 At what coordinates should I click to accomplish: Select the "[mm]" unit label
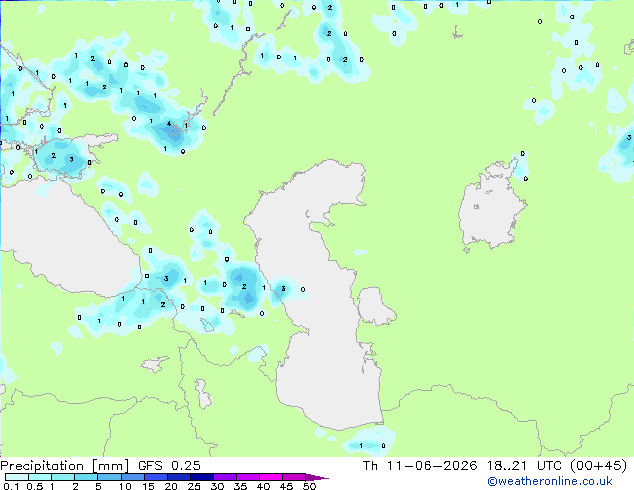click(x=110, y=466)
